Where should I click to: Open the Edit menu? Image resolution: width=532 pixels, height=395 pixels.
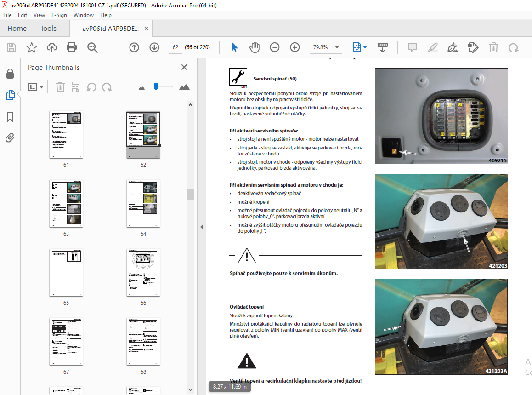coord(23,15)
